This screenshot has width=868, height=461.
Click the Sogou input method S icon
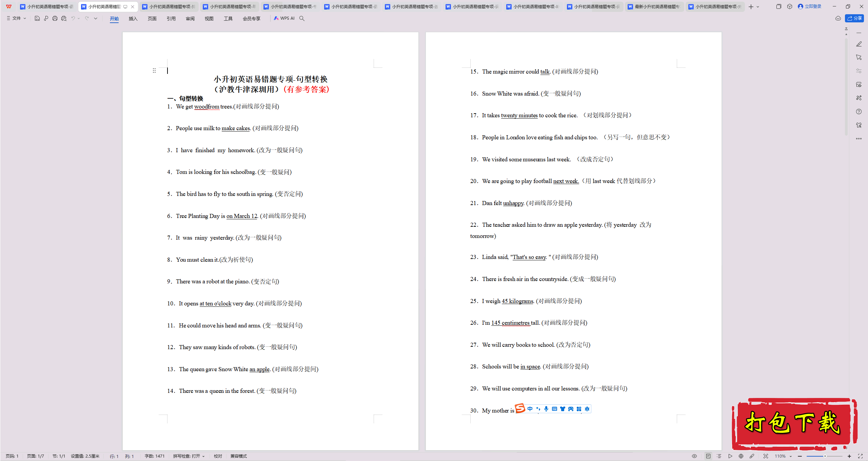[x=520, y=408]
